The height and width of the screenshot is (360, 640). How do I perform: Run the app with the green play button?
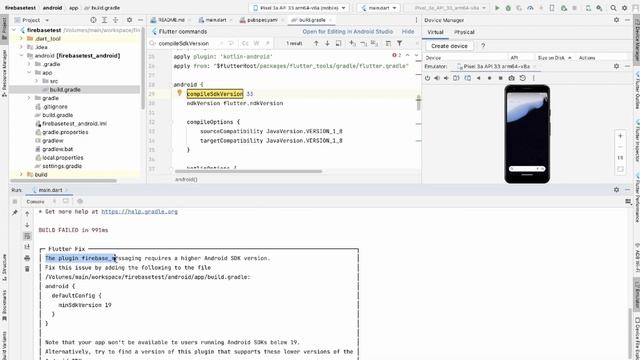point(497,8)
